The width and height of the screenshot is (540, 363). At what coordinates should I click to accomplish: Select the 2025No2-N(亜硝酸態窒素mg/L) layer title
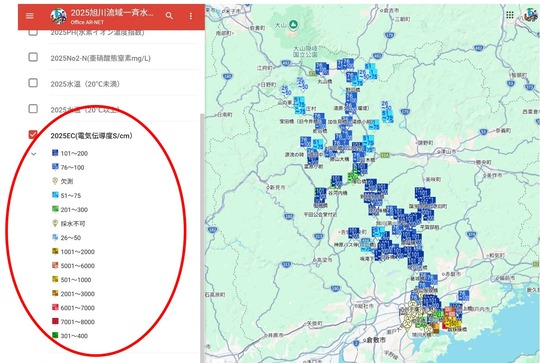[x=101, y=58]
